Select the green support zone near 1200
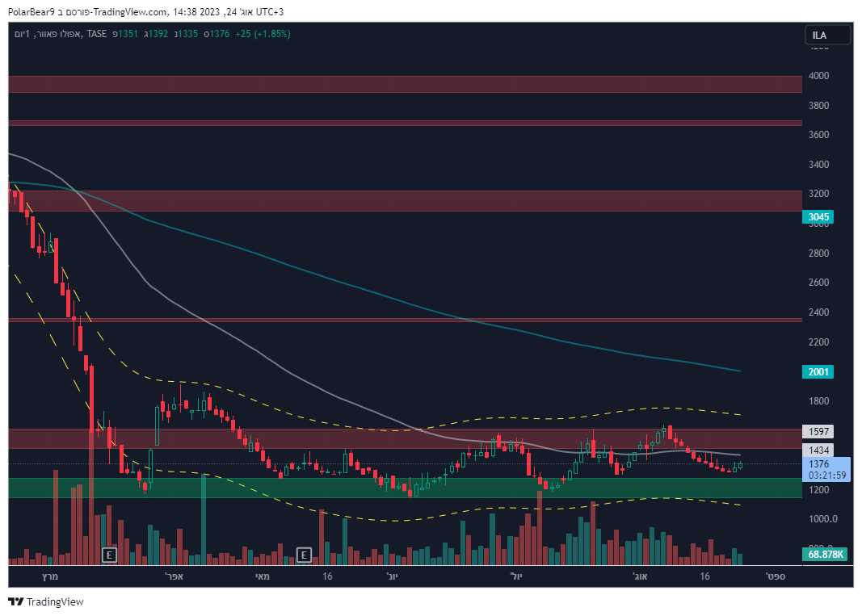Viewport: 862px width, 616px height. click(406, 488)
